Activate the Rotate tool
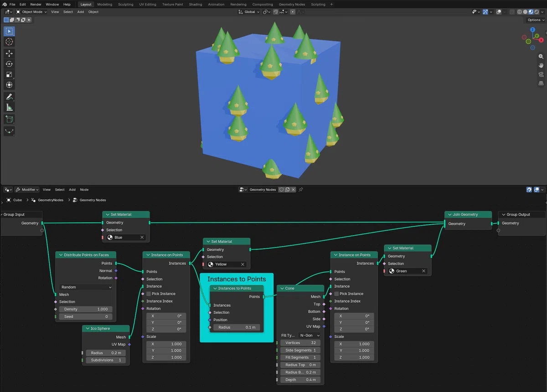547x392 pixels. point(9,64)
